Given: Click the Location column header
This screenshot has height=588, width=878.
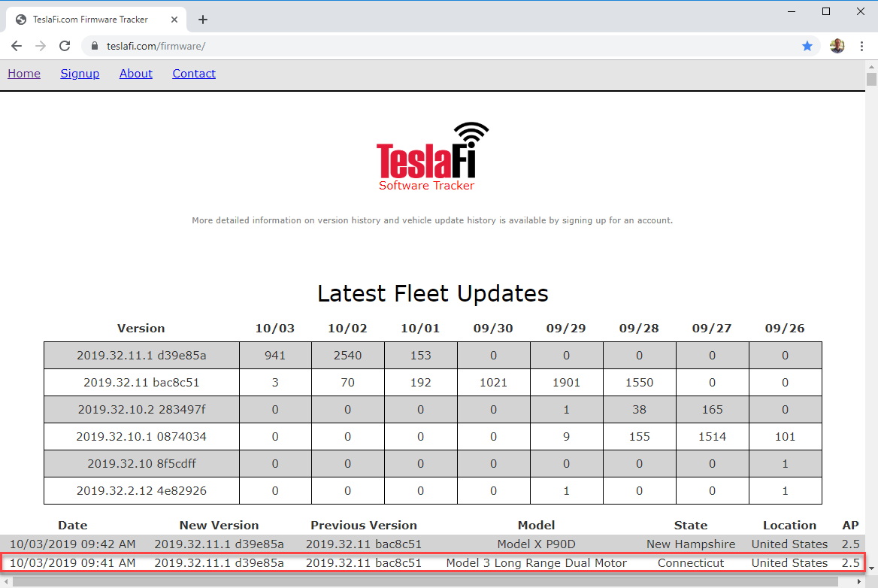Looking at the screenshot, I should [789, 526].
